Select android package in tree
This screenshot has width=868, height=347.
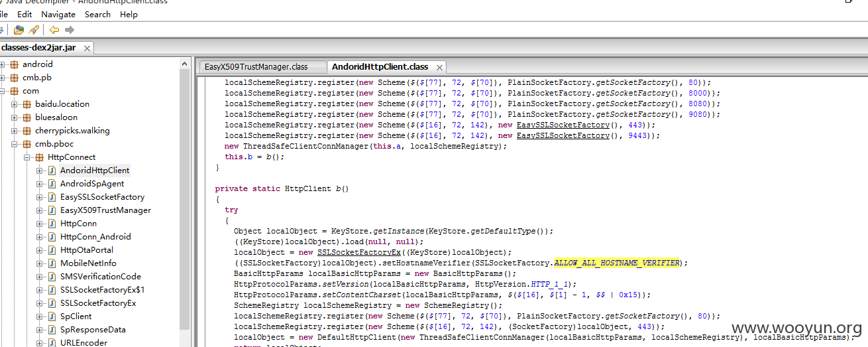click(x=38, y=64)
